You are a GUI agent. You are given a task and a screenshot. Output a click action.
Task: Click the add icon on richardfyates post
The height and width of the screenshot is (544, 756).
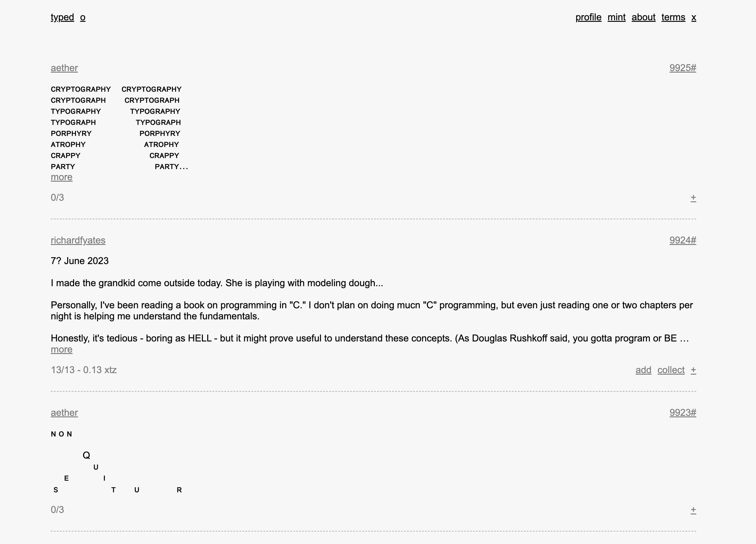point(643,370)
